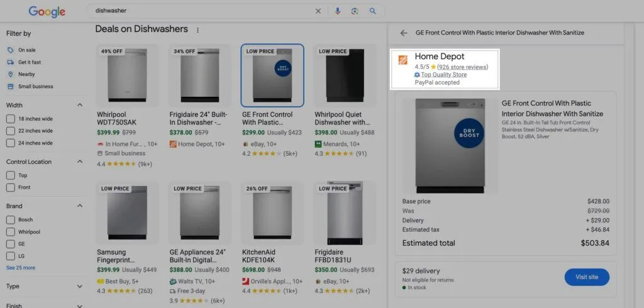Click the PayPal accepted text
The width and height of the screenshot is (644, 308).
point(437,82)
